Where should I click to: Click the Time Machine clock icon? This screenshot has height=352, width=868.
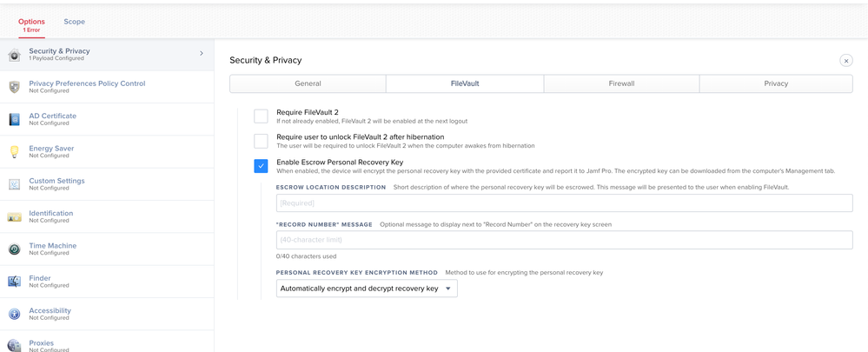pos(15,249)
